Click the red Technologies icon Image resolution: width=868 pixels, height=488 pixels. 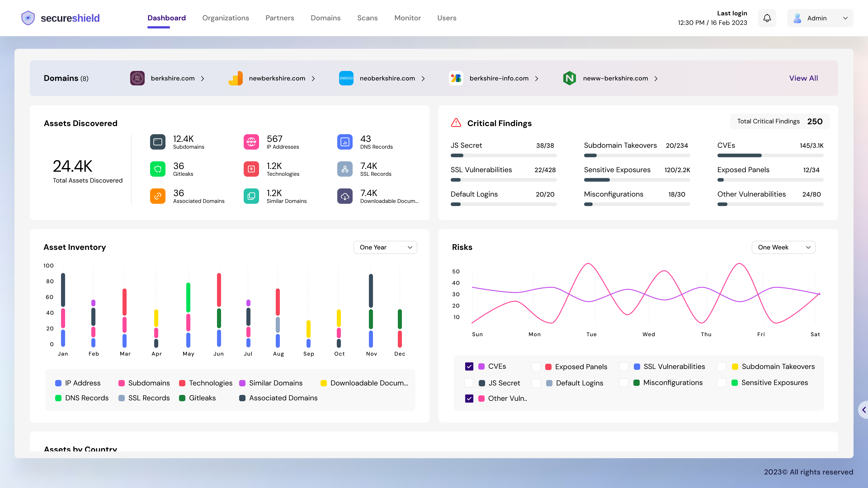[251, 169]
